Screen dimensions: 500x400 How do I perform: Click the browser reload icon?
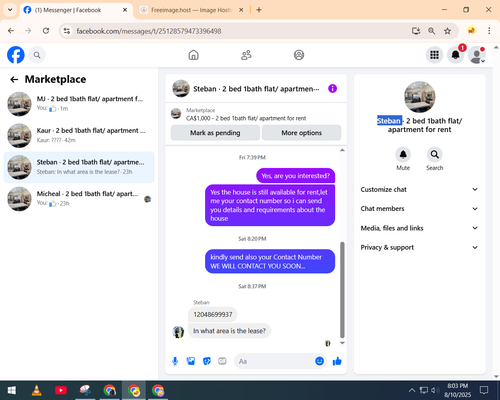point(46,31)
